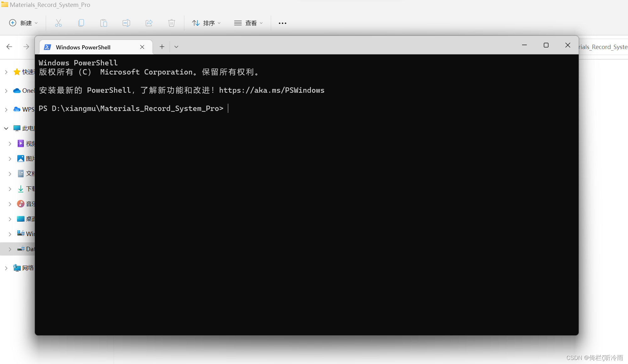Select the Cut icon in the toolbar
The width and height of the screenshot is (628, 364).
click(58, 23)
